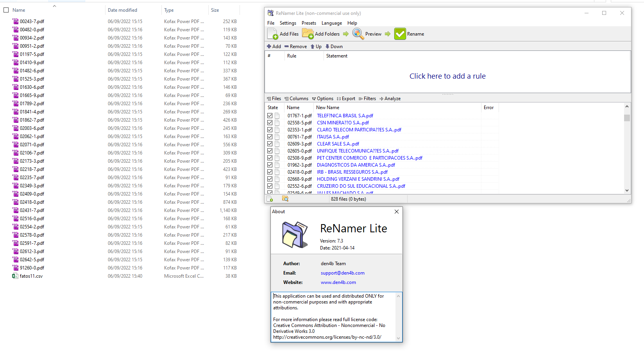The height and width of the screenshot is (361, 644).
Task: Open support@den4b.com email link
Action: [343, 273]
